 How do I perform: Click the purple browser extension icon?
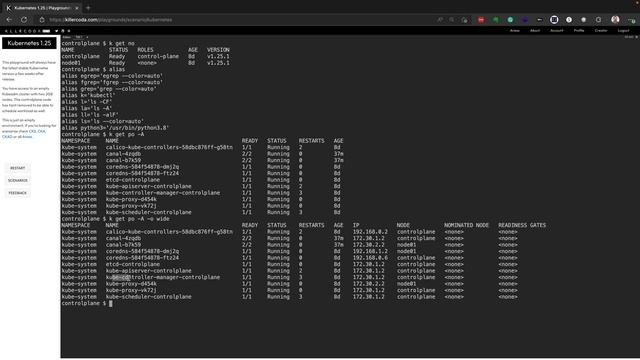[x=525, y=20]
